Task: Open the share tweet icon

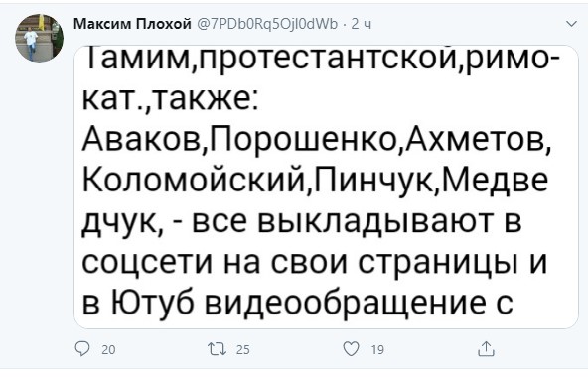Action: pos(486,348)
